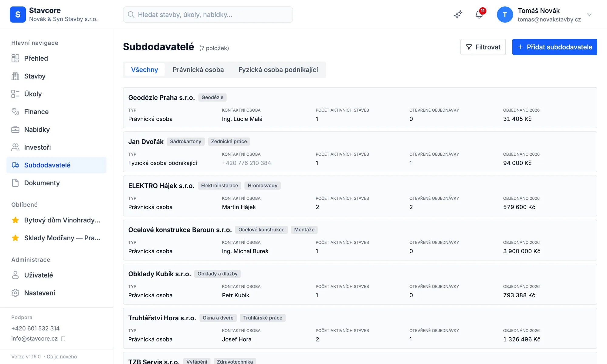Focus the Hledat stavby search field
This screenshot has height=364, width=607.
pyautogui.click(x=208, y=15)
